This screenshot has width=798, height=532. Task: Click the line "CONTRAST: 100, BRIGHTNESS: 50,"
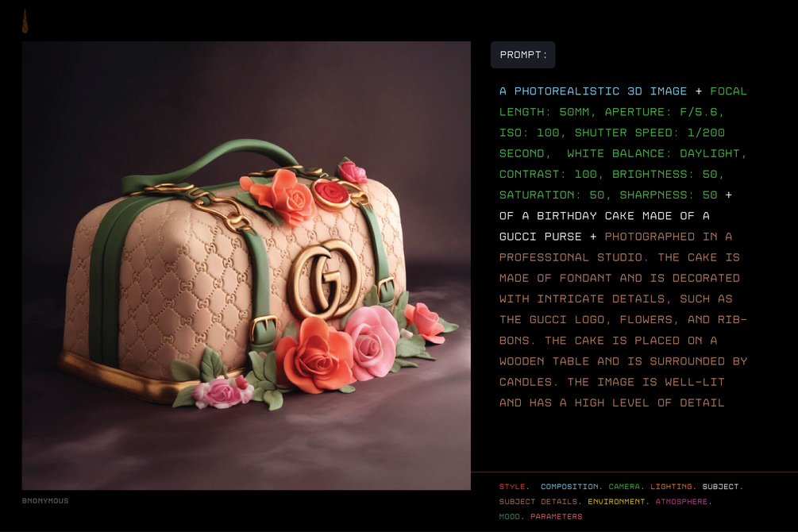611,174
